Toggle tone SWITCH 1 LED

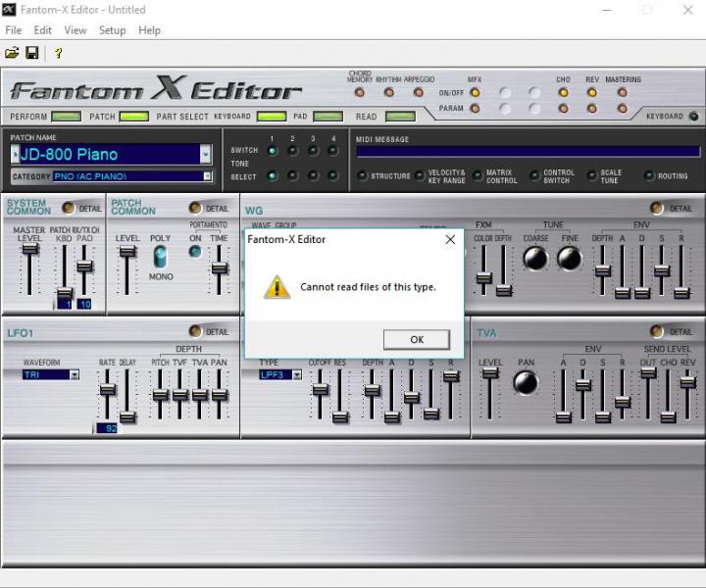coord(272,151)
